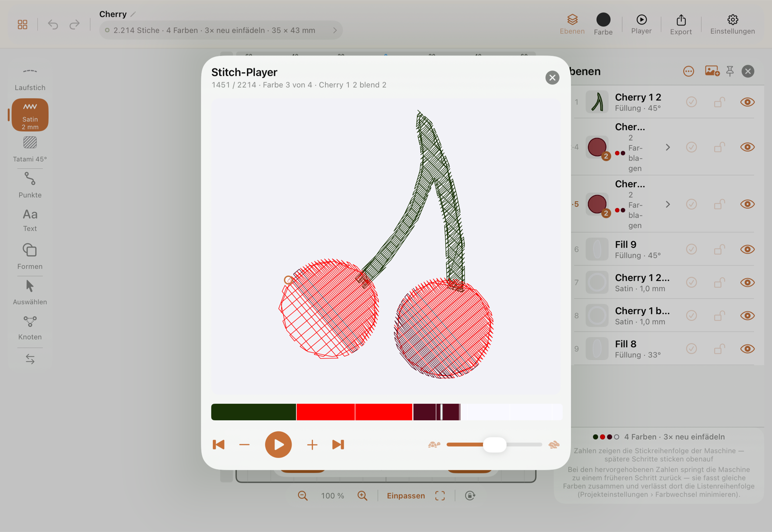Seek within the stitch color timeline
The width and height of the screenshot is (772, 532).
tap(387, 412)
